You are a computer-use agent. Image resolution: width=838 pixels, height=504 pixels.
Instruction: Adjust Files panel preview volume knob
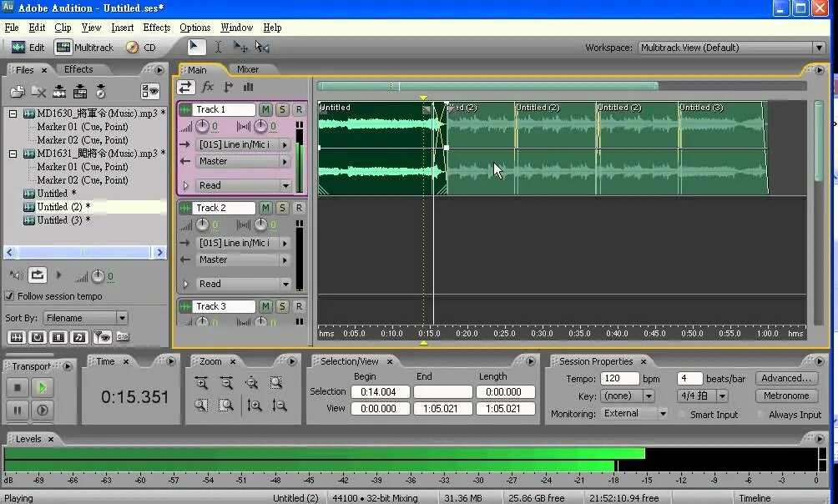click(x=98, y=276)
